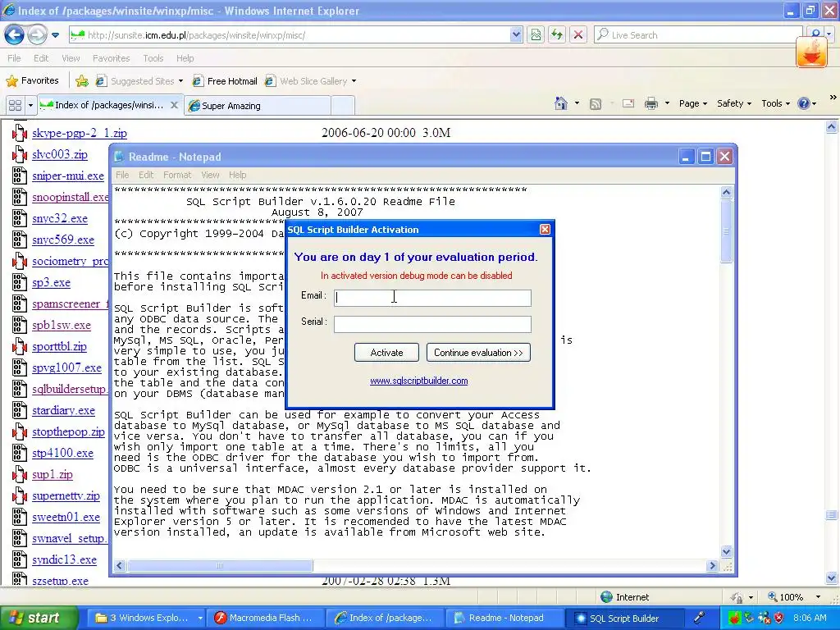Viewport: 840px width, 630px height.
Task: Click the Activate button
Action: pos(386,353)
